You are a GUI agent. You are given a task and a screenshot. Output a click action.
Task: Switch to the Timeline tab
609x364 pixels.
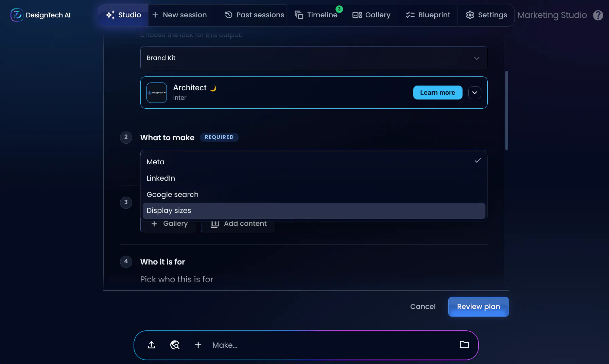click(x=316, y=15)
